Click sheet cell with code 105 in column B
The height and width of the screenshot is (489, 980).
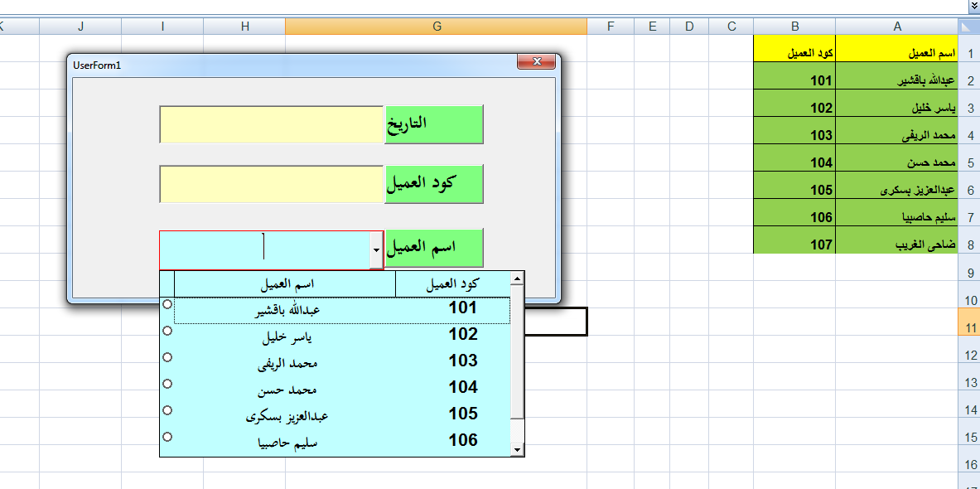(794, 185)
